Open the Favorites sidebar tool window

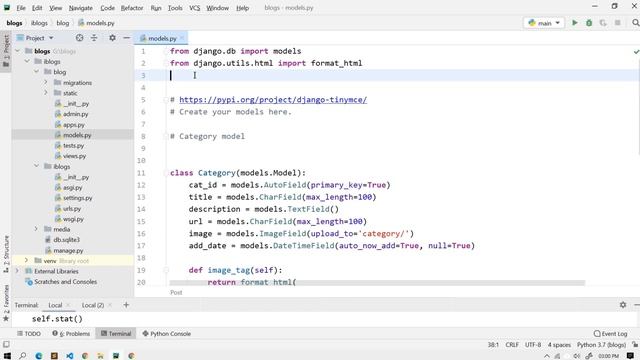6,303
